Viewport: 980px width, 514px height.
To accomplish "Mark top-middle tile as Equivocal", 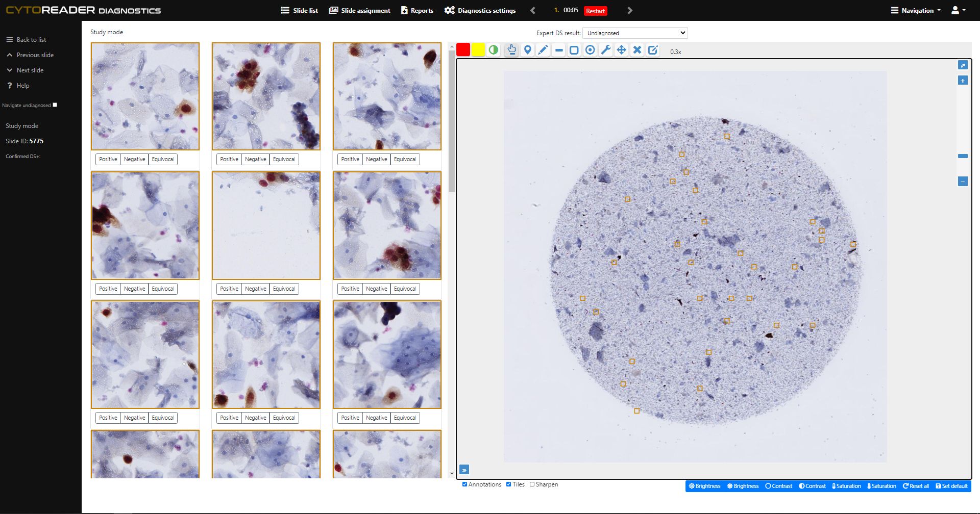I will click(x=284, y=160).
